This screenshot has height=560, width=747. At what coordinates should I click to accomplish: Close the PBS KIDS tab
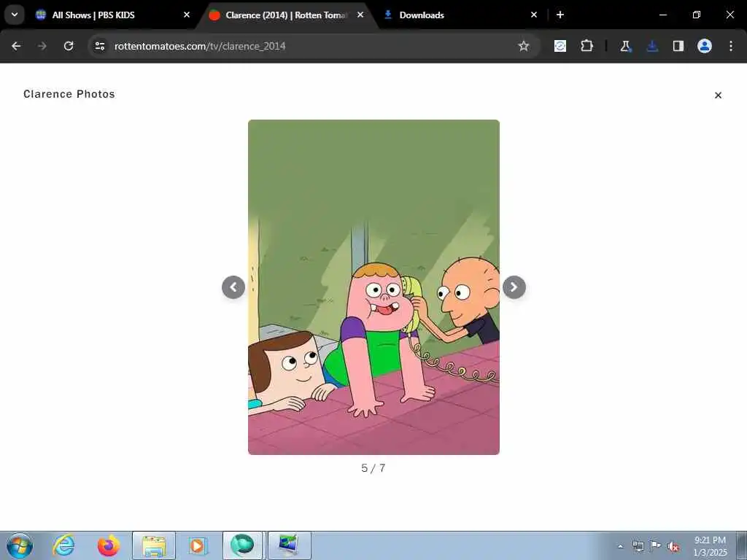(187, 15)
